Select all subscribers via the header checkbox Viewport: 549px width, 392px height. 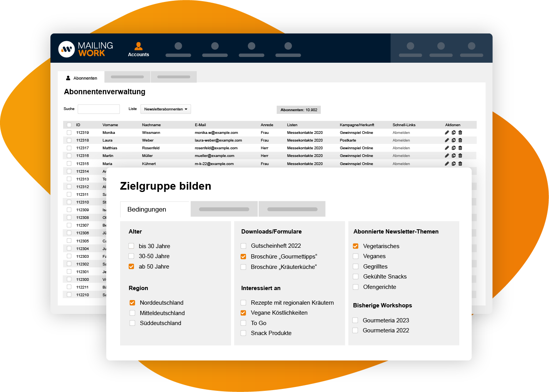[69, 125]
